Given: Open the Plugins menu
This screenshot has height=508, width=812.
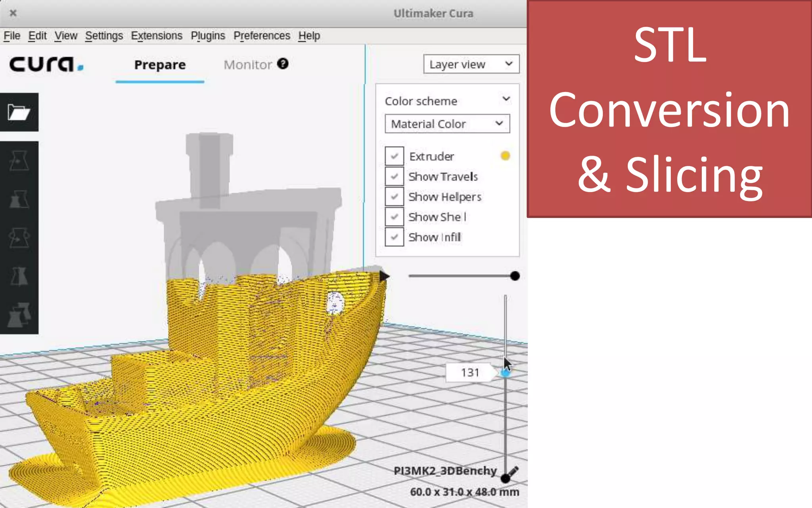Looking at the screenshot, I should [x=208, y=36].
